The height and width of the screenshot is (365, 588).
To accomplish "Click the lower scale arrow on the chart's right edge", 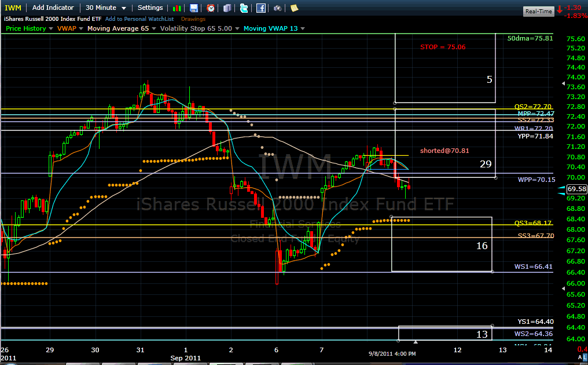I will click(563, 289).
